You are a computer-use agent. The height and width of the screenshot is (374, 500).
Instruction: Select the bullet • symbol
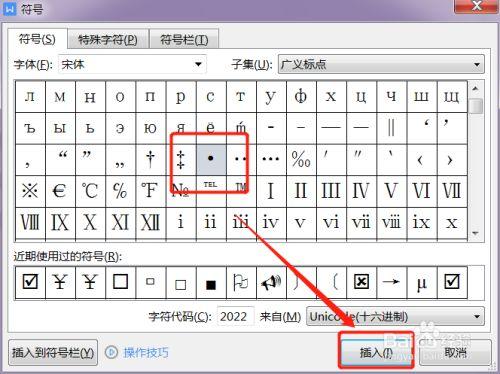(x=211, y=159)
